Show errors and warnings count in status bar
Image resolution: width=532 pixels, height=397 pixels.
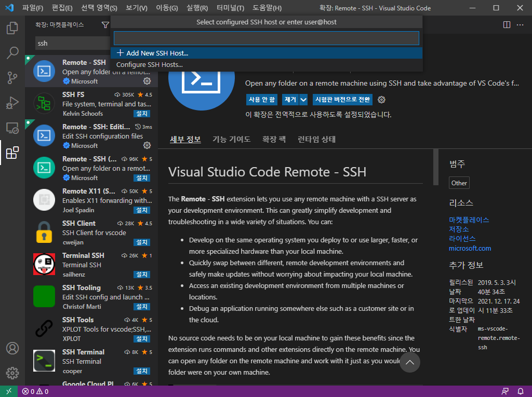(35, 392)
